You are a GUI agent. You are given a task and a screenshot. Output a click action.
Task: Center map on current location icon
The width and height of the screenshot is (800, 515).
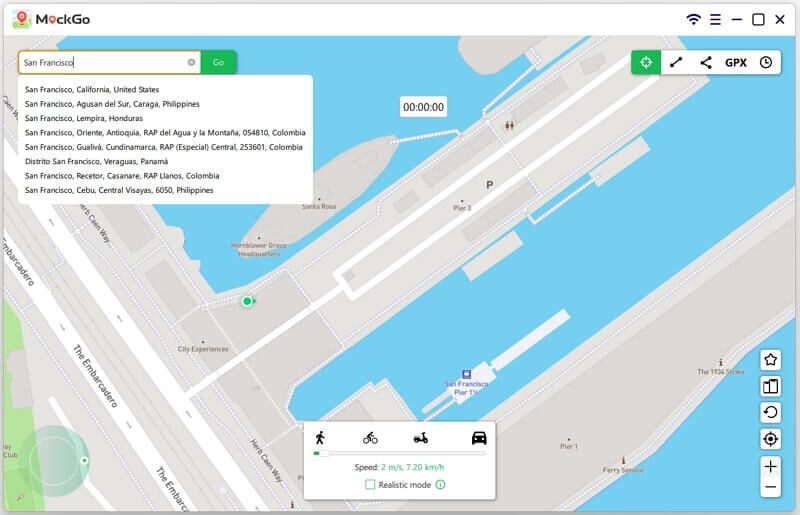pos(770,439)
